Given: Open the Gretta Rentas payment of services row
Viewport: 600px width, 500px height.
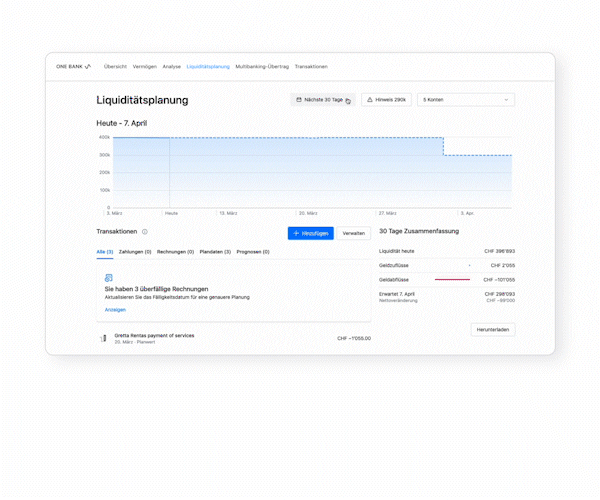Looking at the screenshot, I should click(x=234, y=338).
